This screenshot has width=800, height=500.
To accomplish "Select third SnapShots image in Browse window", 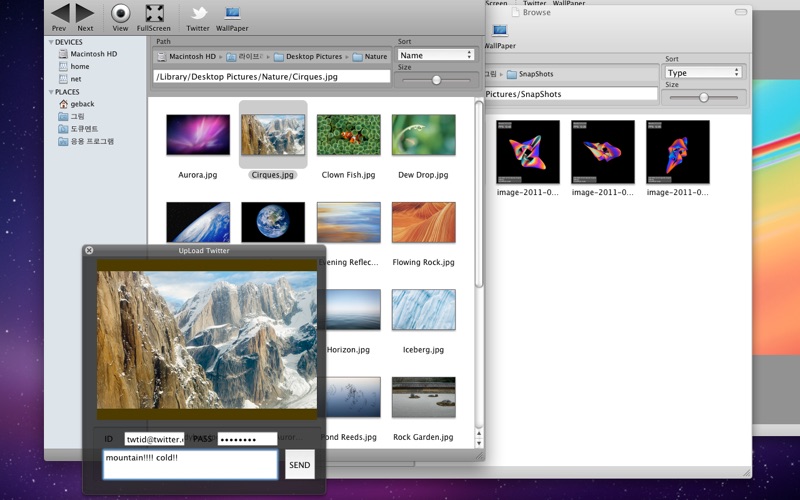I will click(678, 152).
